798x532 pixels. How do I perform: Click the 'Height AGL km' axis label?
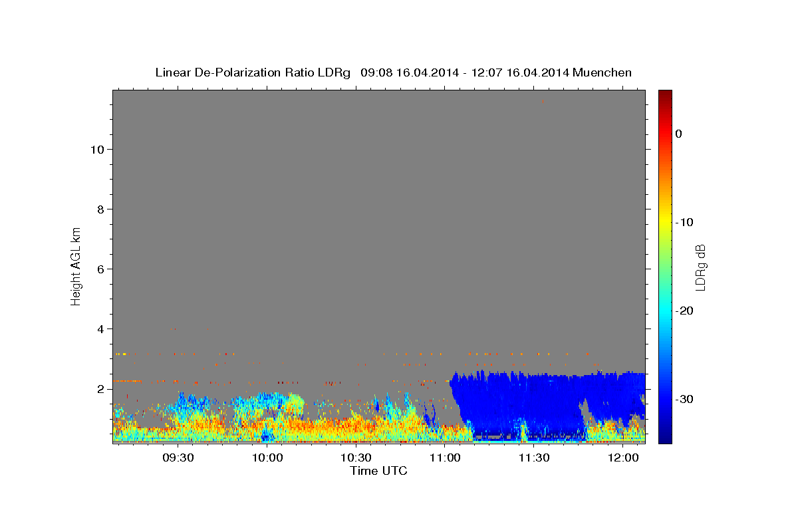point(76,265)
